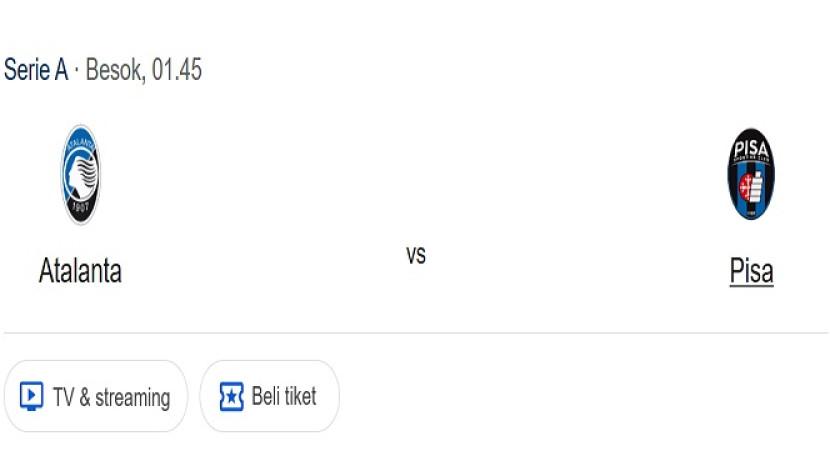Select the 1907 ribbon on Atalanta's crest
This screenshot has height=466, width=830.
tap(80, 207)
